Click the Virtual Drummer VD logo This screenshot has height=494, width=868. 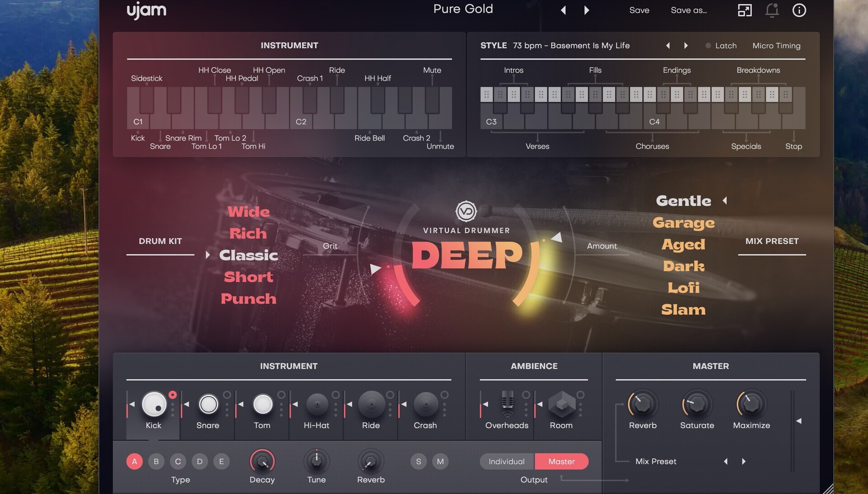coord(466,211)
